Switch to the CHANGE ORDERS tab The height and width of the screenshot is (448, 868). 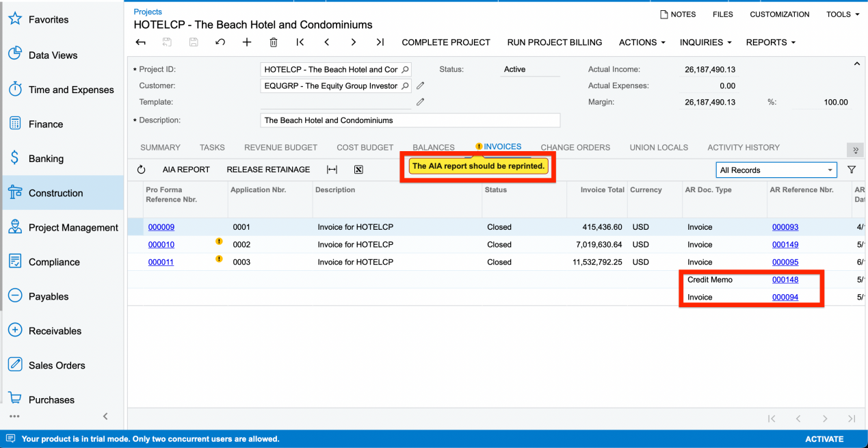click(575, 147)
